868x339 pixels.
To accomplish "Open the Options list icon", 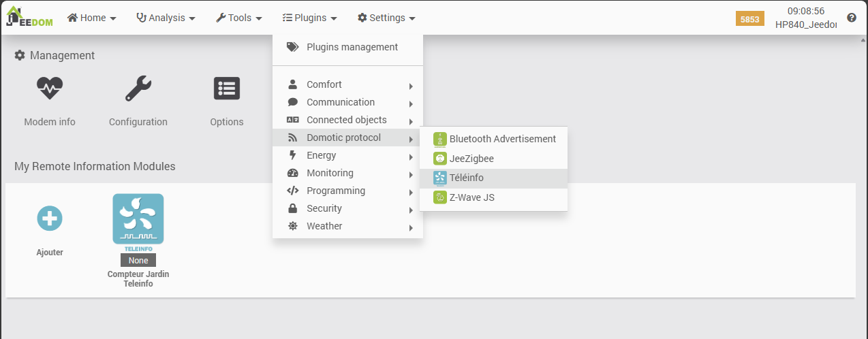I will coord(227,89).
